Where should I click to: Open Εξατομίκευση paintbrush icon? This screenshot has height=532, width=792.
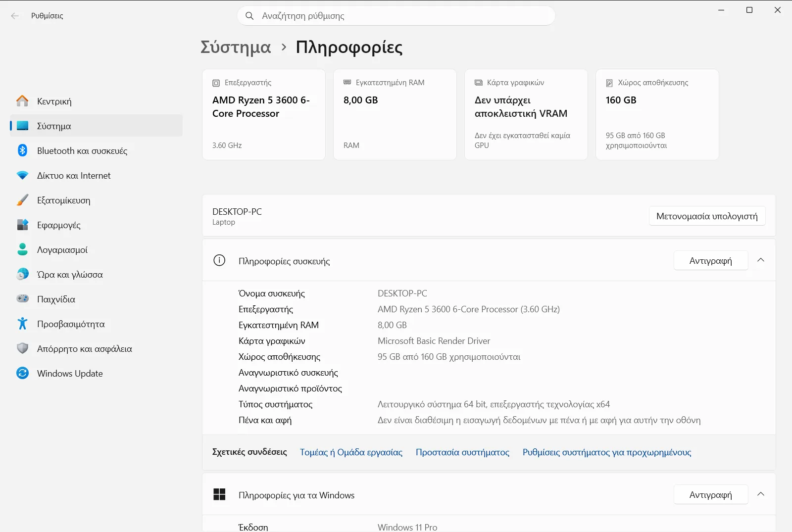(x=22, y=200)
